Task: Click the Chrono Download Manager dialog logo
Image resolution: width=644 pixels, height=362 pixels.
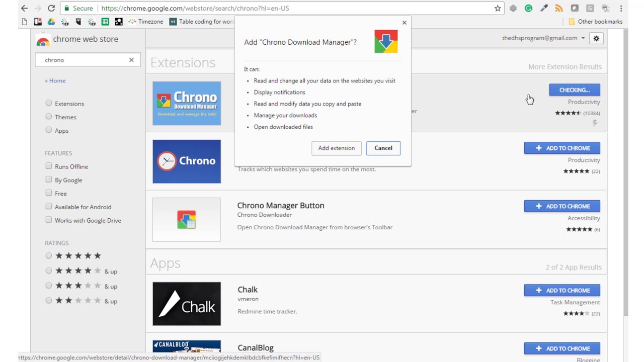Action: click(386, 41)
